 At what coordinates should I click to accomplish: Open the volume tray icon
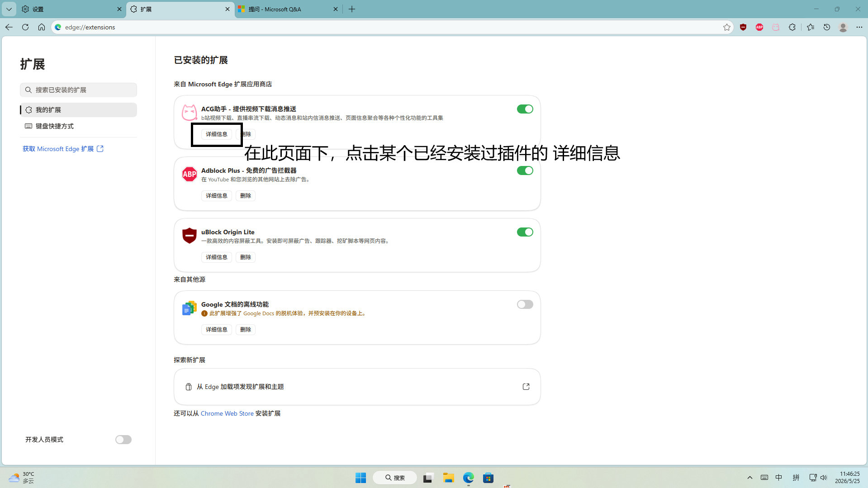tap(824, 478)
